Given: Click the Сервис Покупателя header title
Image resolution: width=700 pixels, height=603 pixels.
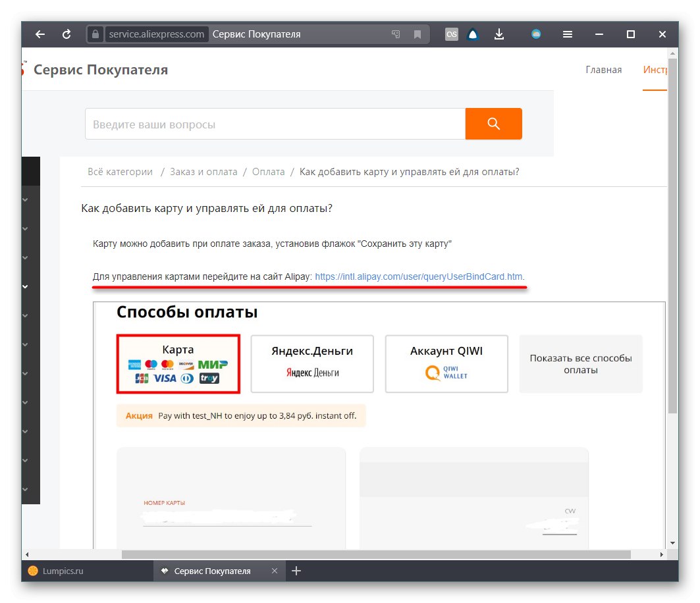Looking at the screenshot, I should pyautogui.click(x=101, y=70).
